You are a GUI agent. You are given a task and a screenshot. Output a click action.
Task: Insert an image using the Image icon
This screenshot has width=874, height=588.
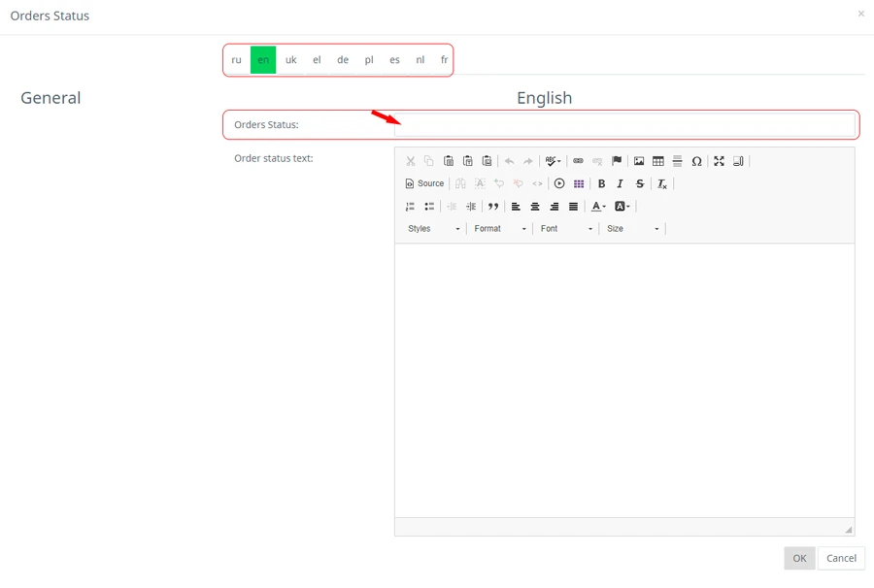click(639, 161)
